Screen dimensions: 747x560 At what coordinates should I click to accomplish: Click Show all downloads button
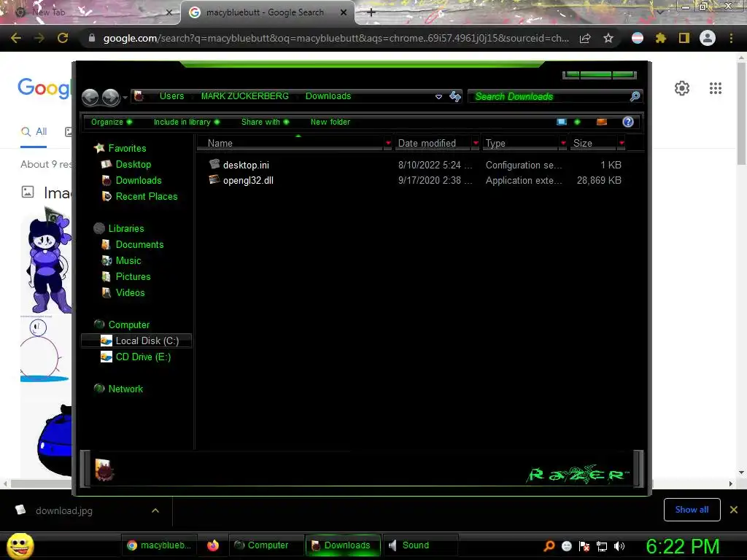point(692,510)
